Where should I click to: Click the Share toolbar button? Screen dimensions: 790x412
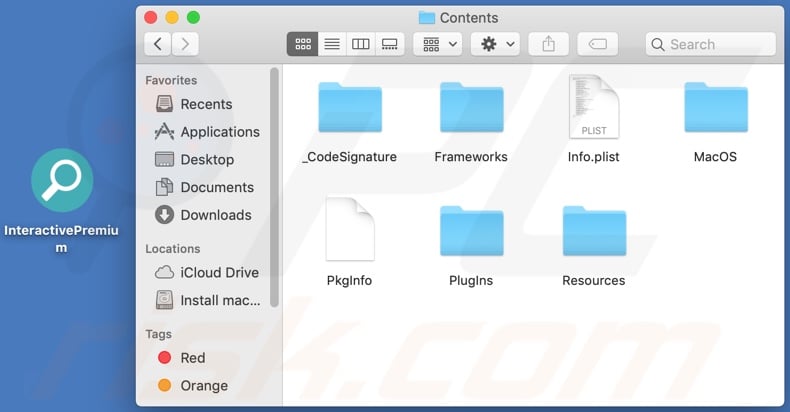[549, 44]
